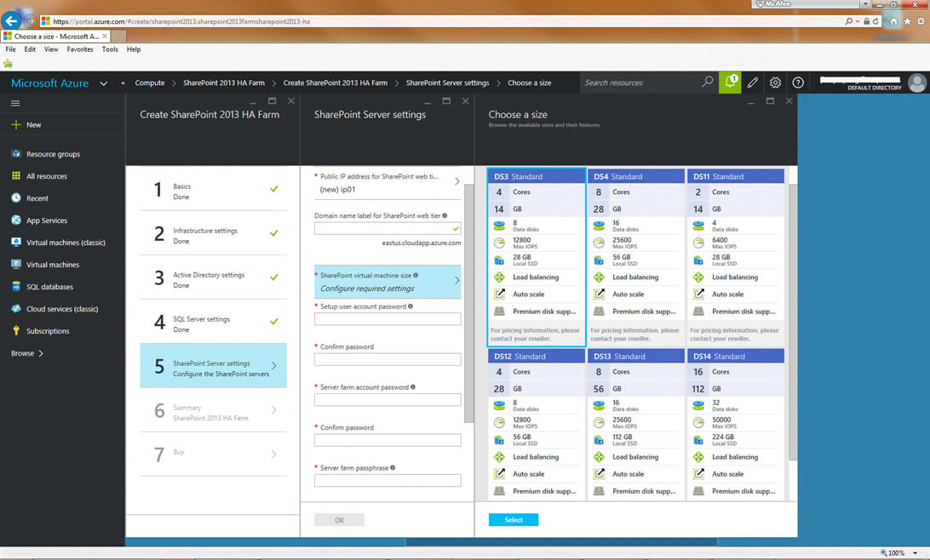Screen dimensions: 930x560
Task: Expand the Microsoft Azure dropdown chevron
Action: [x=104, y=83]
